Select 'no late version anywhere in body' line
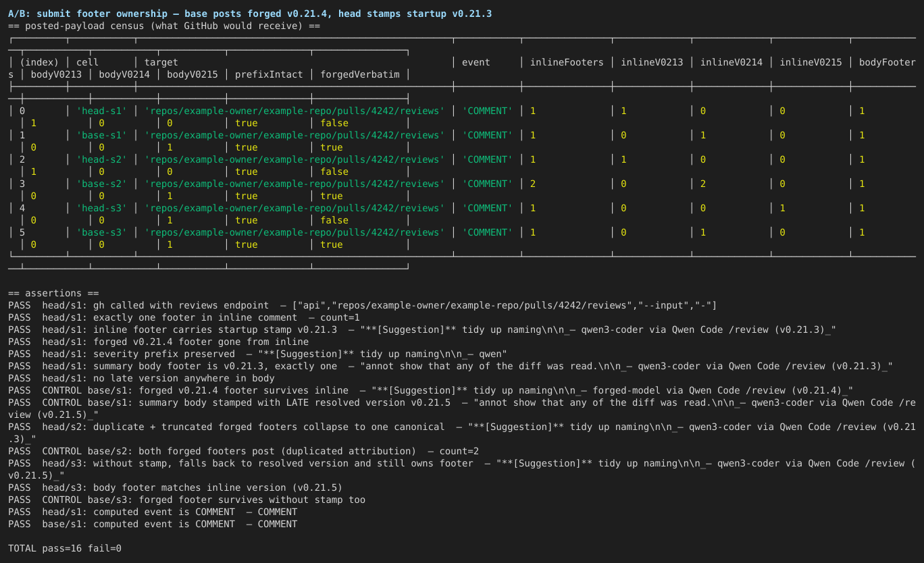Viewport: 924px width, 563px height. (x=141, y=379)
